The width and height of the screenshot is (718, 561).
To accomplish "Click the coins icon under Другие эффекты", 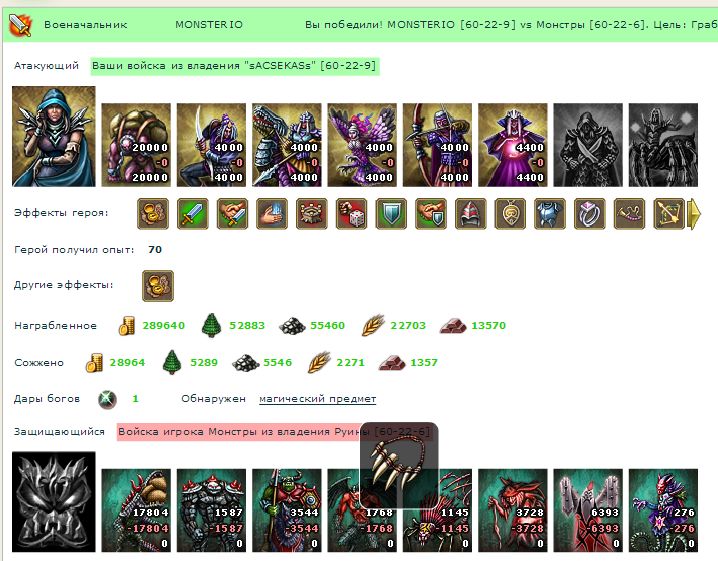I will [158, 286].
